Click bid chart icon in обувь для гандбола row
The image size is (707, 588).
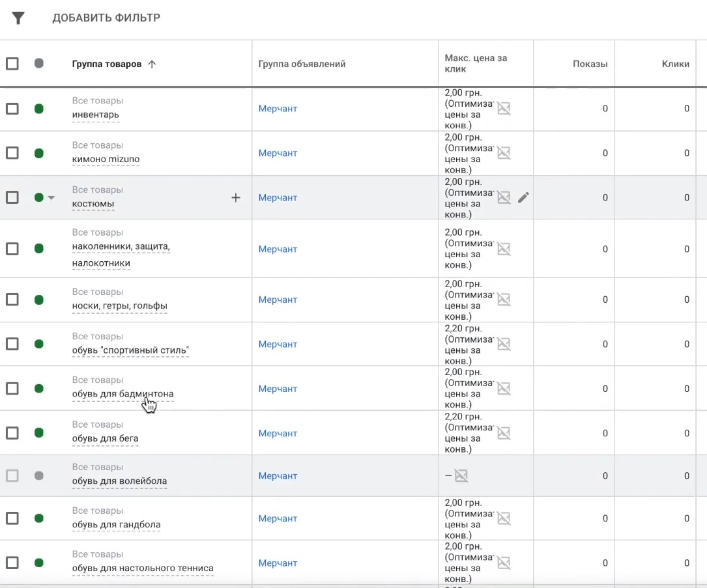(504, 518)
